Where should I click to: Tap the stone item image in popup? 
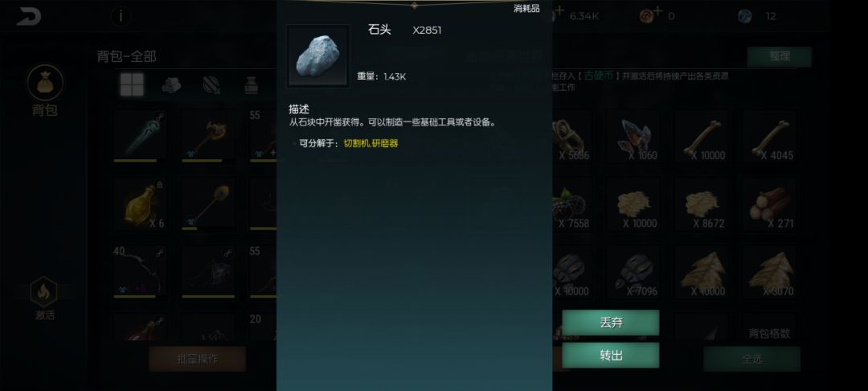tap(317, 56)
